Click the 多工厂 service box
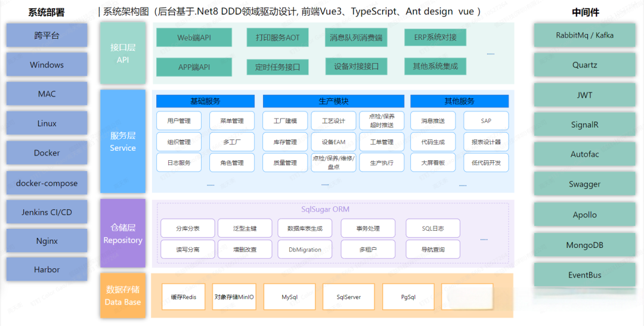 pyautogui.click(x=232, y=142)
